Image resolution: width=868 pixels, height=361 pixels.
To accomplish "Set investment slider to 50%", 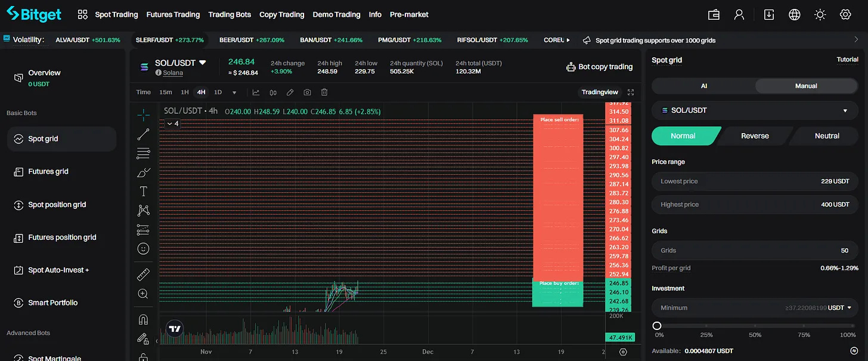I will click(755, 325).
